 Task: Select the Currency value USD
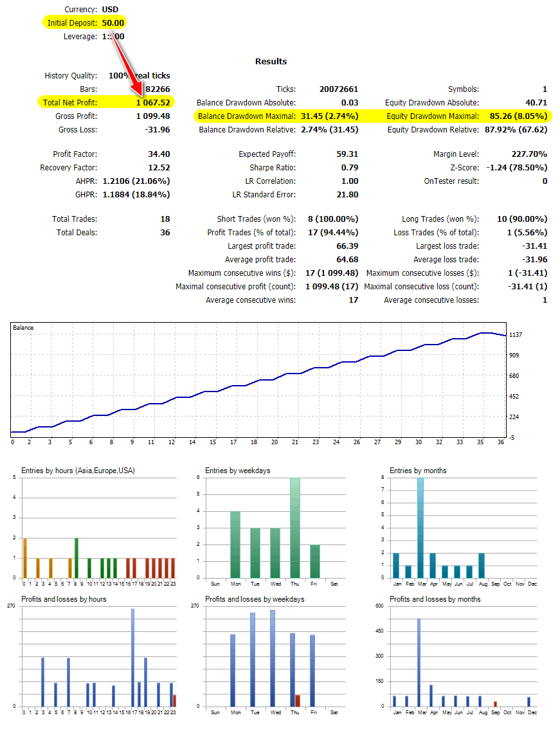click(x=110, y=9)
